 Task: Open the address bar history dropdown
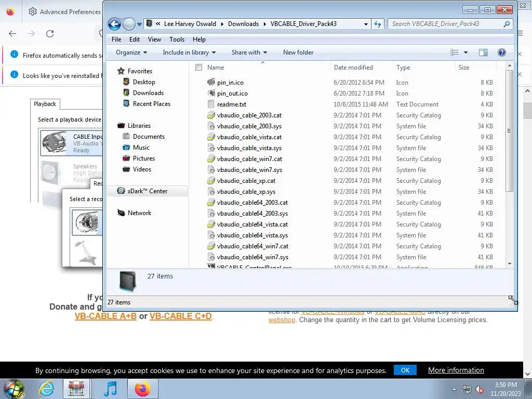click(366, 24)
